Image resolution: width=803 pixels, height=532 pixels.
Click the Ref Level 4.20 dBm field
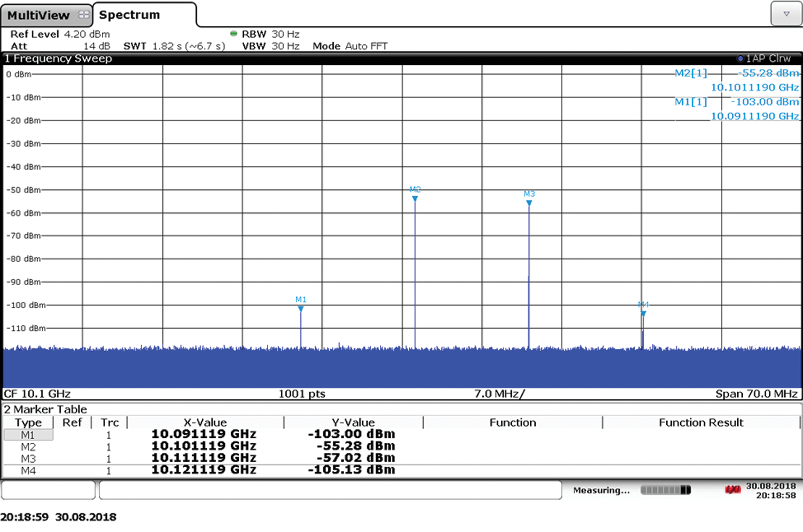point(60,34)
